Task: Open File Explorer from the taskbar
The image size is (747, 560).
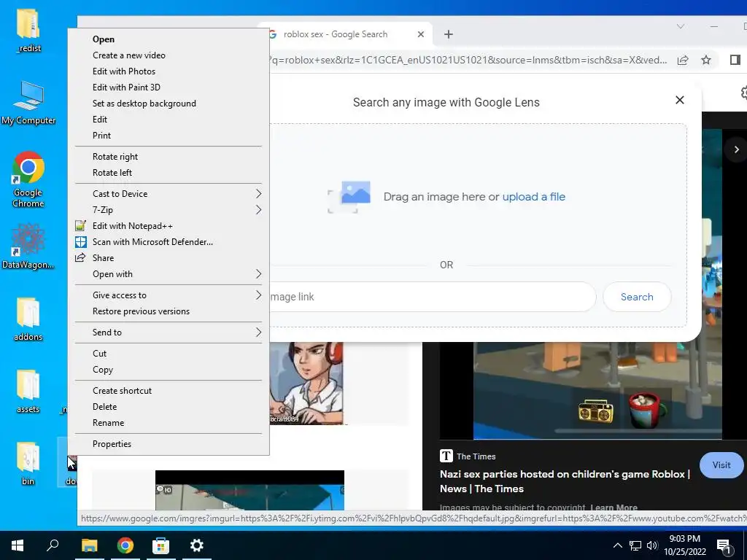Action: [89, 545]
